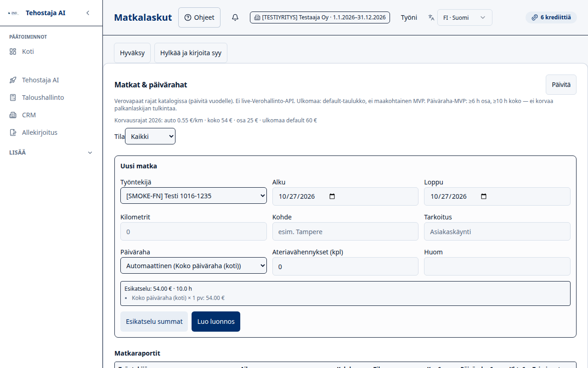Click the company building icon in header
The image size is (588, 368).
[x=257, y=17]
